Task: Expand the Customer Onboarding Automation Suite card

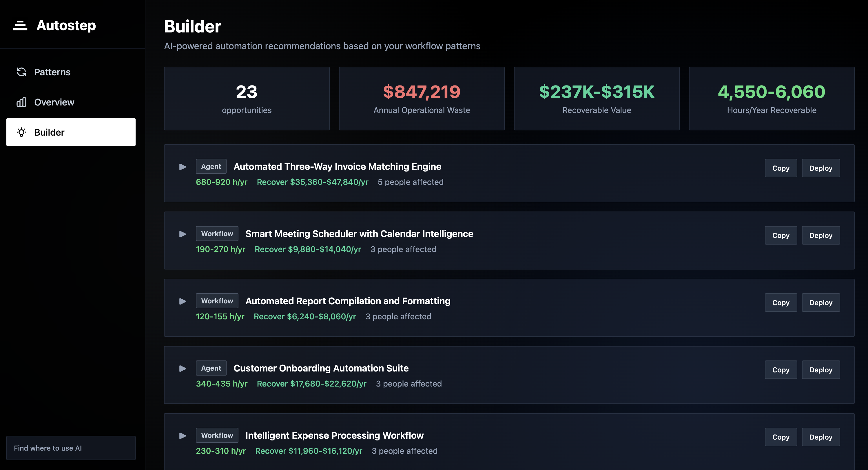Action: click(x=183, y=368)
